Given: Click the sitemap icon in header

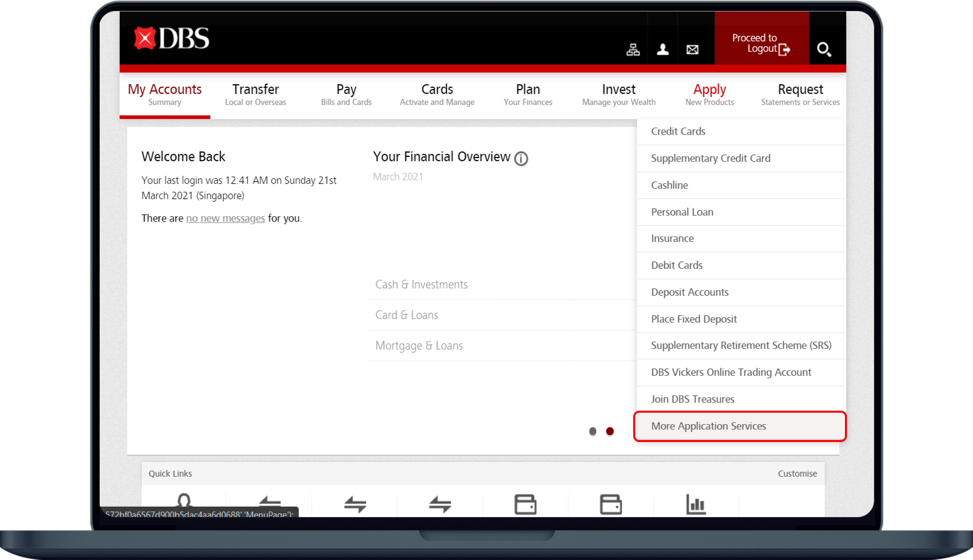Looking at the screenshot, I should (x=633, y=50).
